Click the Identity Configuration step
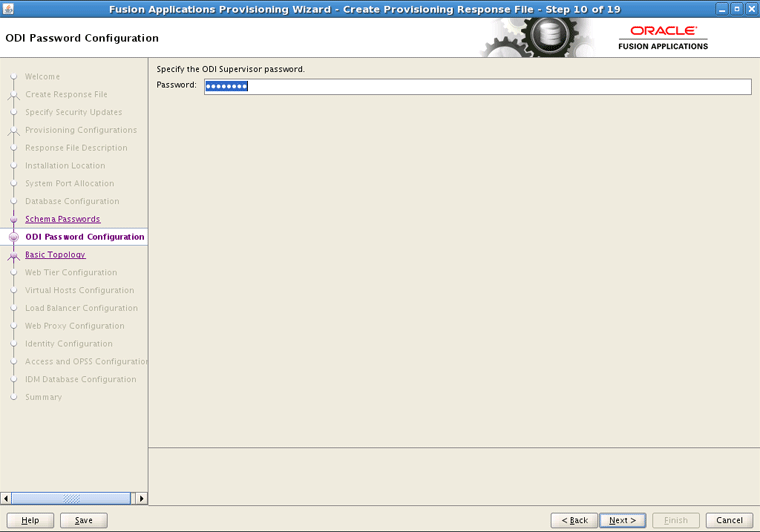Screen dimensions: 760x532 [69, 344]
